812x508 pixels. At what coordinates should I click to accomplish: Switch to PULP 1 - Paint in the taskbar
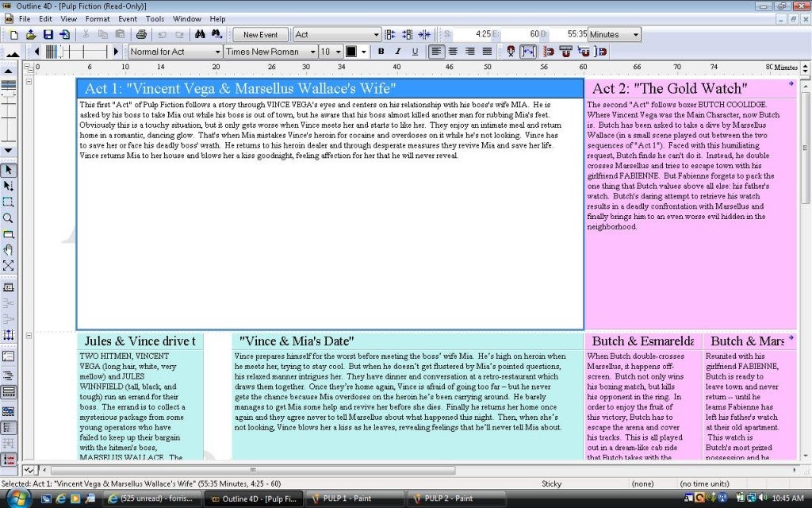click(x=354, y=498)
